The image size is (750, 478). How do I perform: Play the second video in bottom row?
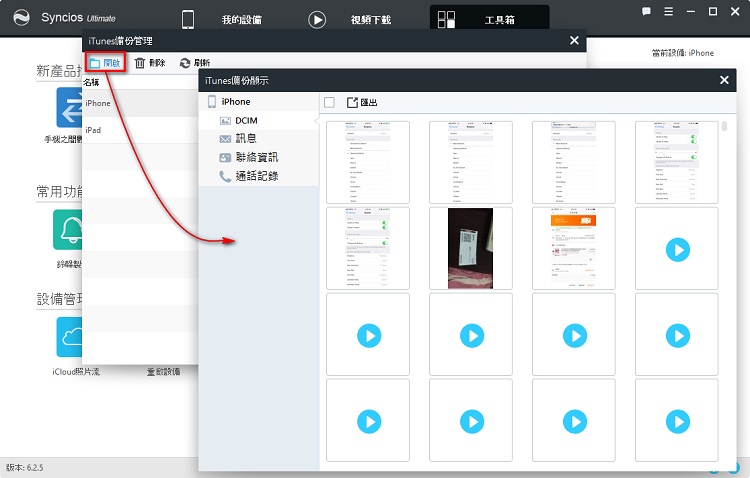click(x=472, y=422)
